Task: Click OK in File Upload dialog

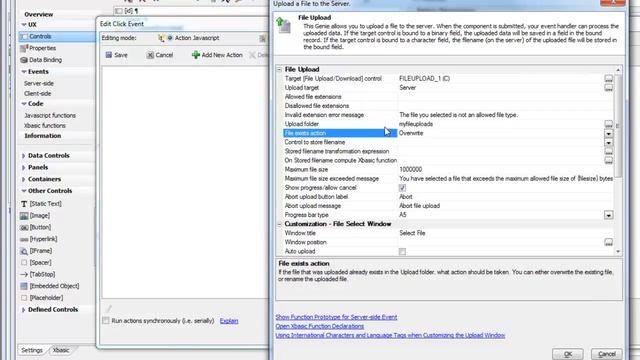Action: coord(567,354)
